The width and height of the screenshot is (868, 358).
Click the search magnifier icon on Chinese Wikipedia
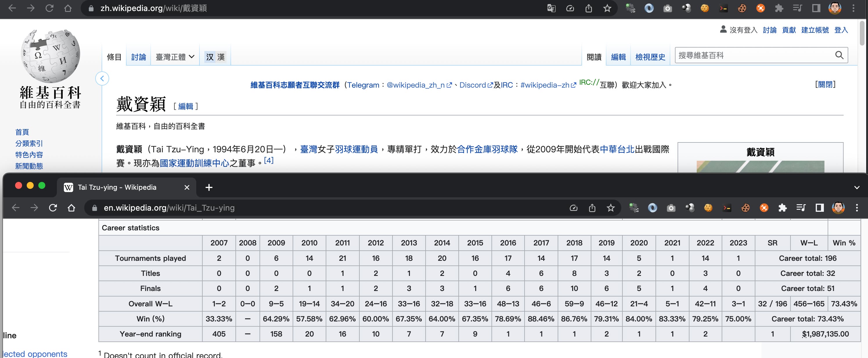pyautogui.click(x=839, y=55)
